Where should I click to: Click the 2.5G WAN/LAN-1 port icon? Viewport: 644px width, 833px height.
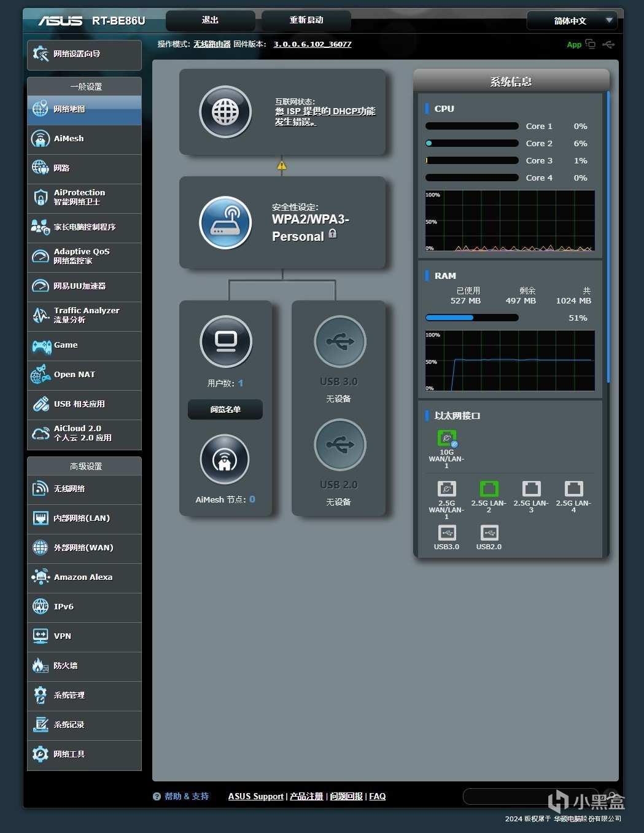[446, 489]
